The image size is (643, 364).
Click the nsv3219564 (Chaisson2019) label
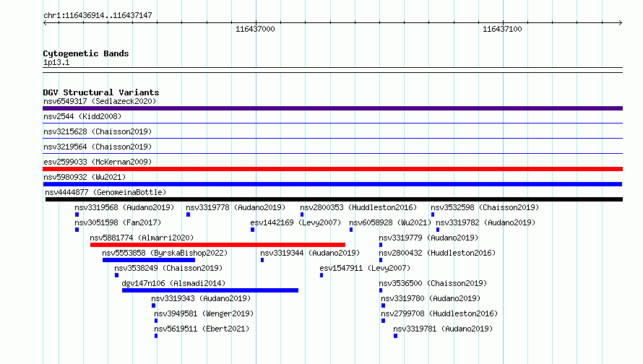point(98,147)
